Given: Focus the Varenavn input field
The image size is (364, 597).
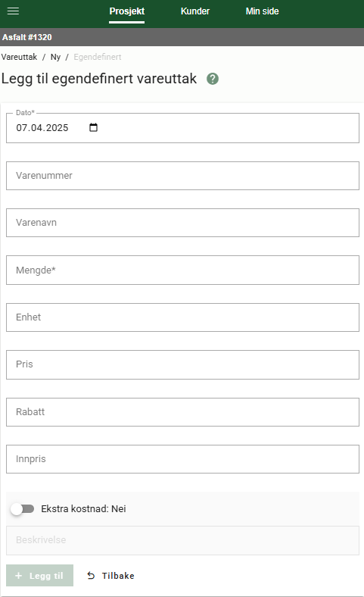Looking at the screenshot, I should pos(182,223).
